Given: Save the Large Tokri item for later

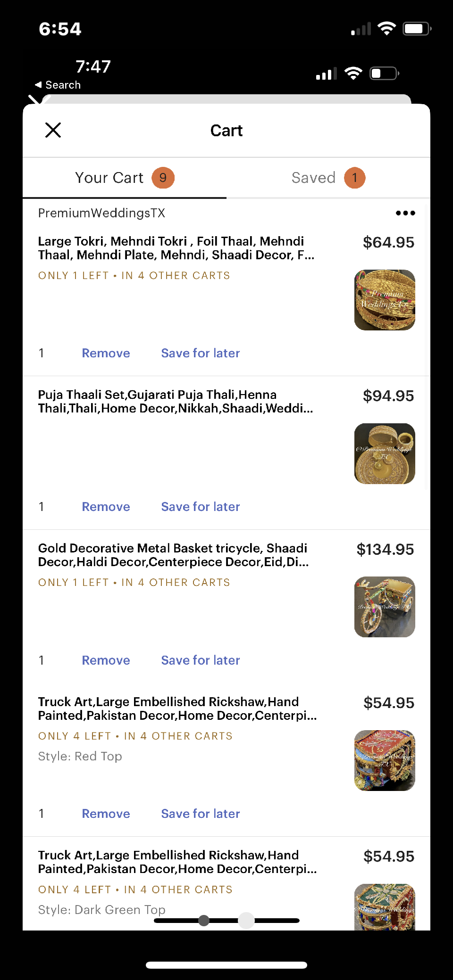Looking at the screenshot, I should [x=201, y=353].
